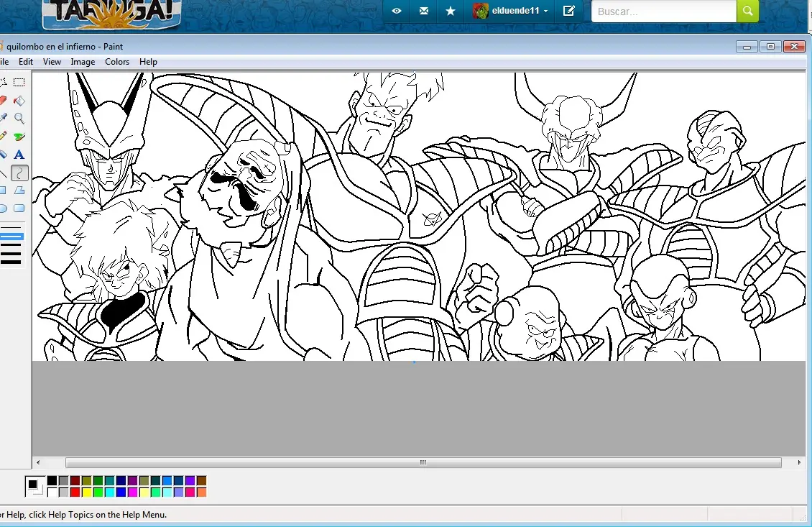Click the horizontal scrollbar thumb

click(423, 462)
